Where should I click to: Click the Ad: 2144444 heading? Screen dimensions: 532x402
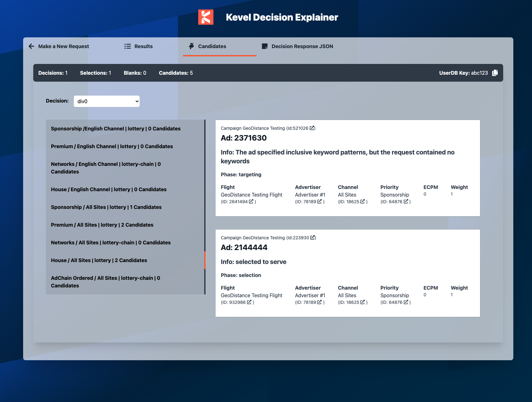coord(244,248)
